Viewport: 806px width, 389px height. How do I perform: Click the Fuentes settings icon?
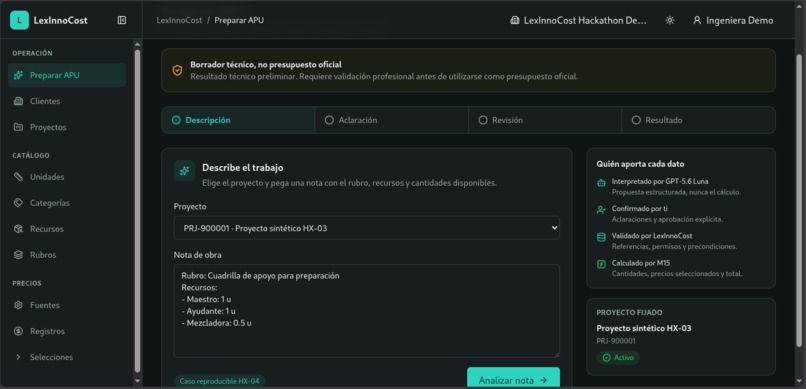19,305
